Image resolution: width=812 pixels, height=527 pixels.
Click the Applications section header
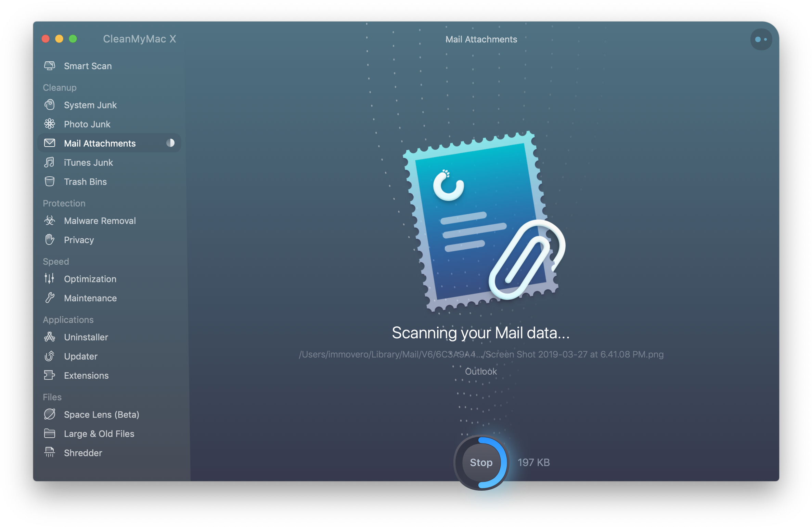point(68,320)
